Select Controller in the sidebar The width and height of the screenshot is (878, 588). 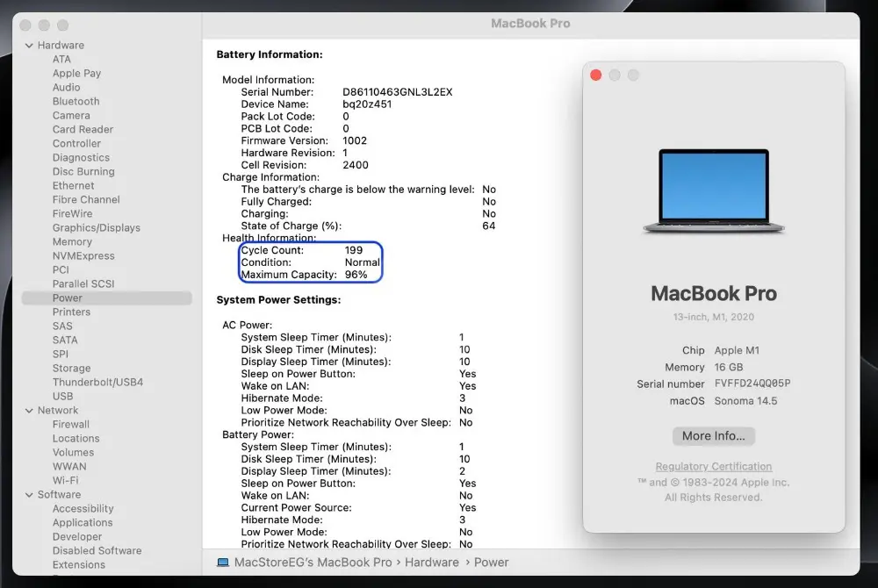[76, 143]
